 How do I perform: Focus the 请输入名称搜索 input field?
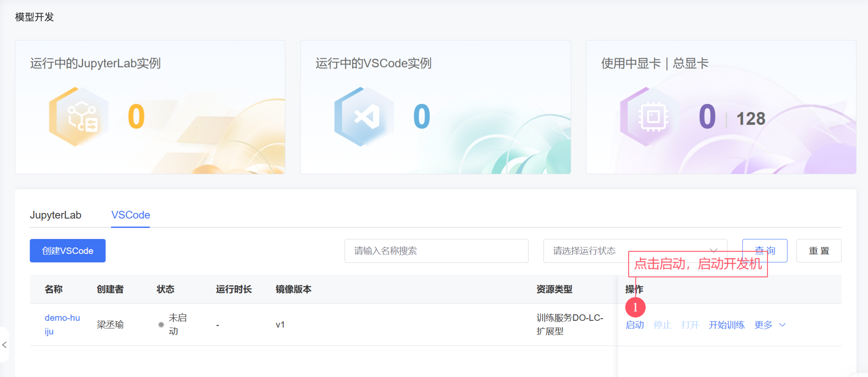coord(436,251)
